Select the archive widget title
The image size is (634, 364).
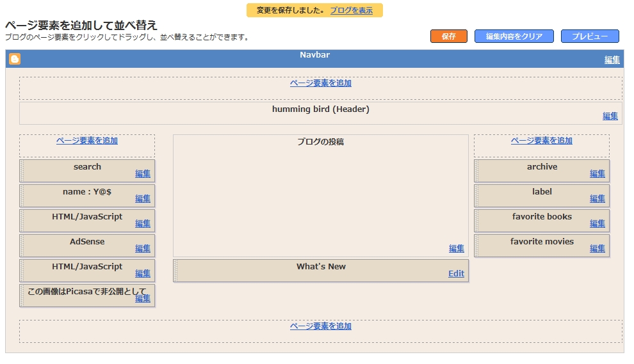tap(542, 167)
